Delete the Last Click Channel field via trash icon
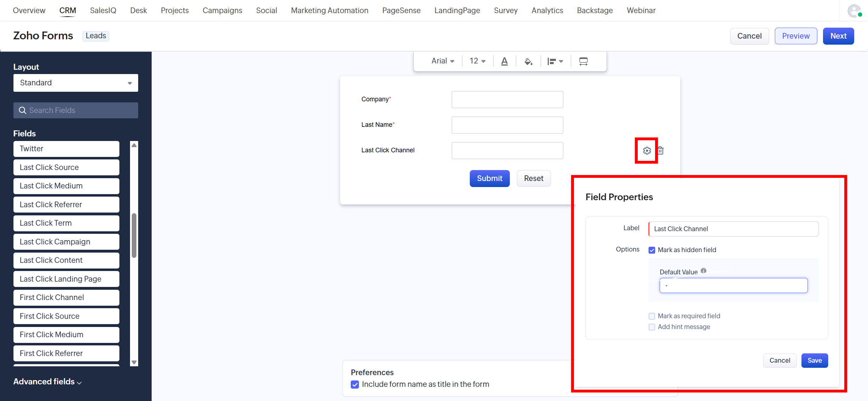Image resolution: width=868 pixels, height=401 pixels. tap(661, 151)
